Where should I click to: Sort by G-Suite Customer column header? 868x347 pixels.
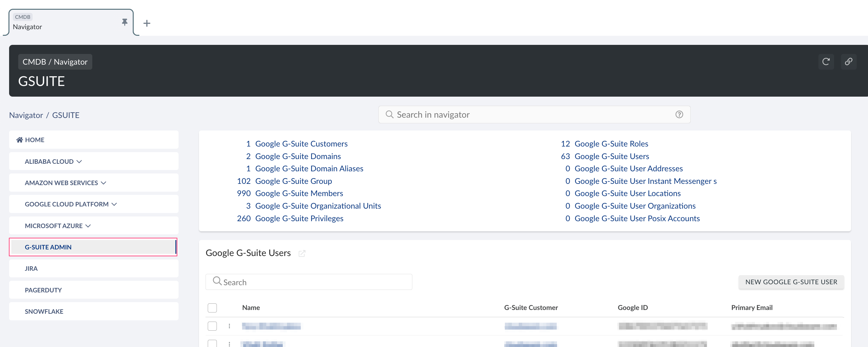[531, 307]
